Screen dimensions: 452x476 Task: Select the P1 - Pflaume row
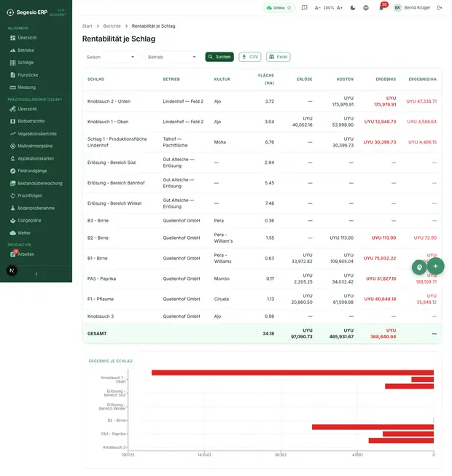[262, 299]
